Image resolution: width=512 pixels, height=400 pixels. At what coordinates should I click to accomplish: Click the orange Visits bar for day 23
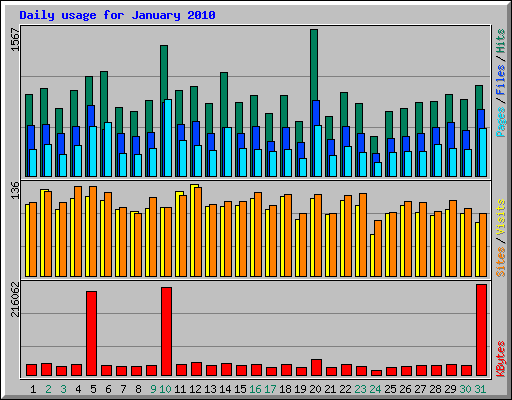pyautogui.click(x=363, y=235)
